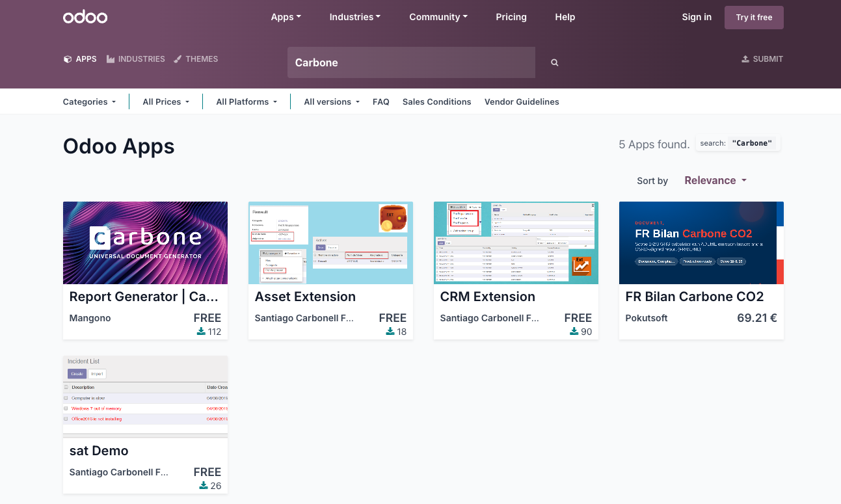Image resolution: width=841 pixels, height=504 pixels.
Task: Click the Asset Extension title
Action: (305, 297)
